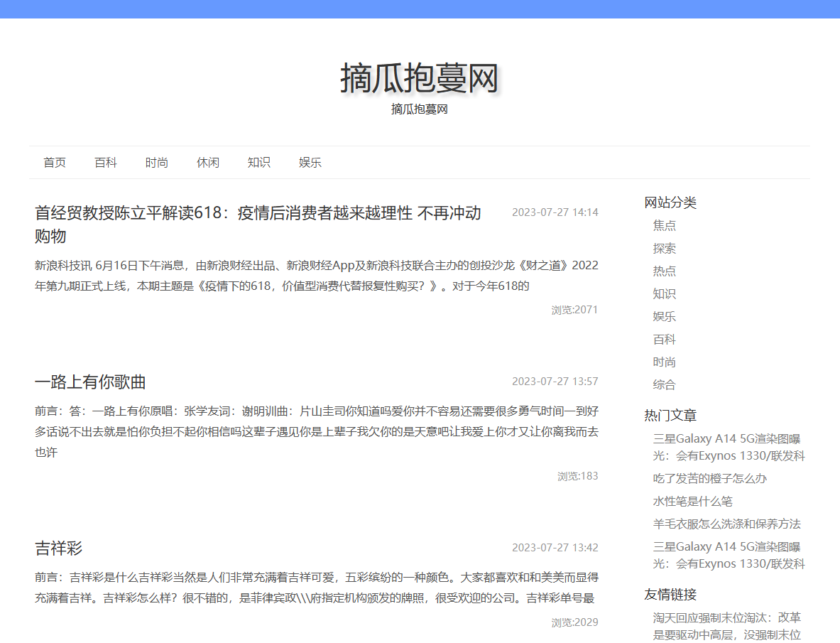
Task: Open the 热点 category link
Action: (665, 271)
